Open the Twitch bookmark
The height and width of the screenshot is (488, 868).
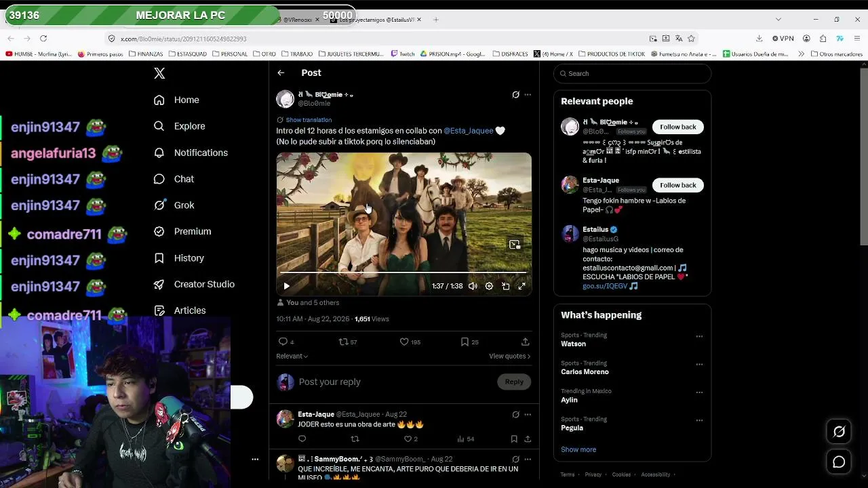coord(403,54)
